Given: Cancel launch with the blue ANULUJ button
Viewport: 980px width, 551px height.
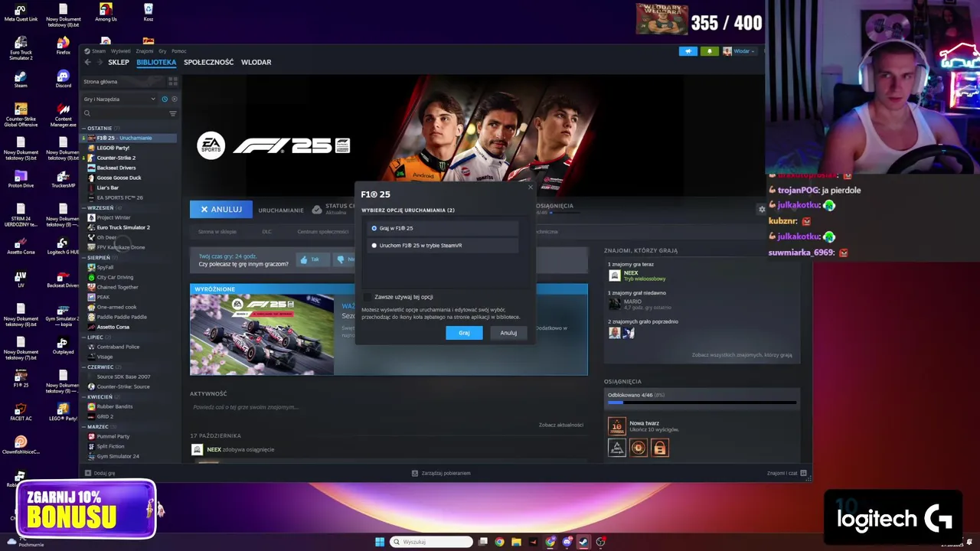Looking at the screenshot, I should [220, 209].
